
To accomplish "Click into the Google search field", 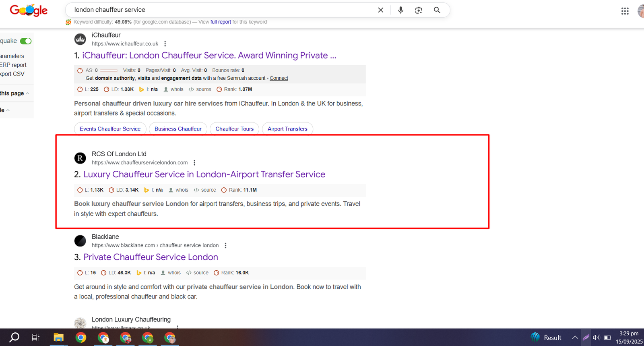I will point(221,10).
